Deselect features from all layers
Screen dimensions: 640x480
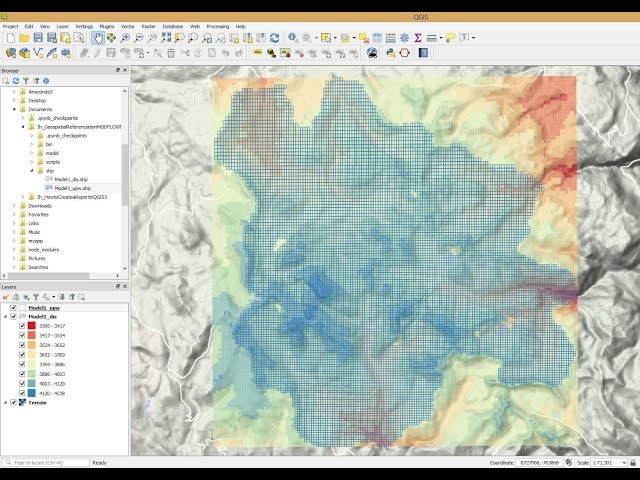(x=364, y=38)
